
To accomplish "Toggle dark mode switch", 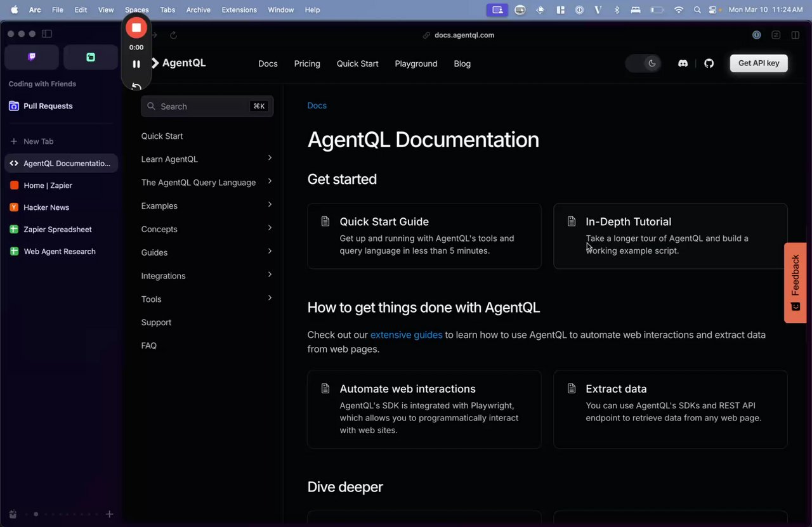I will pos(643,63).
